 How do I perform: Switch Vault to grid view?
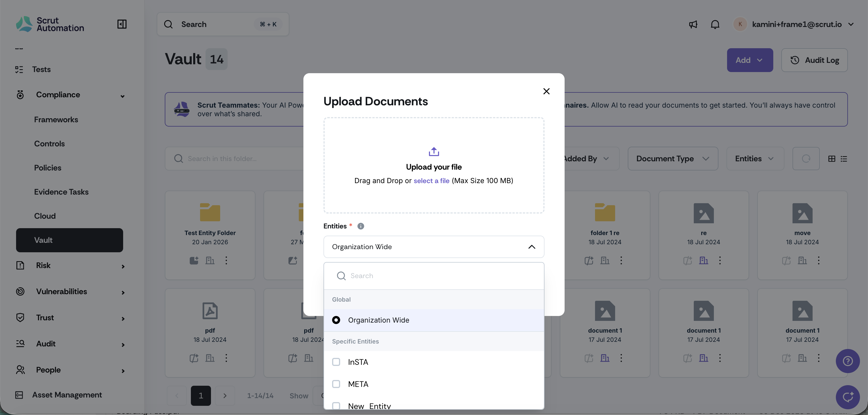tap(832, 159)
